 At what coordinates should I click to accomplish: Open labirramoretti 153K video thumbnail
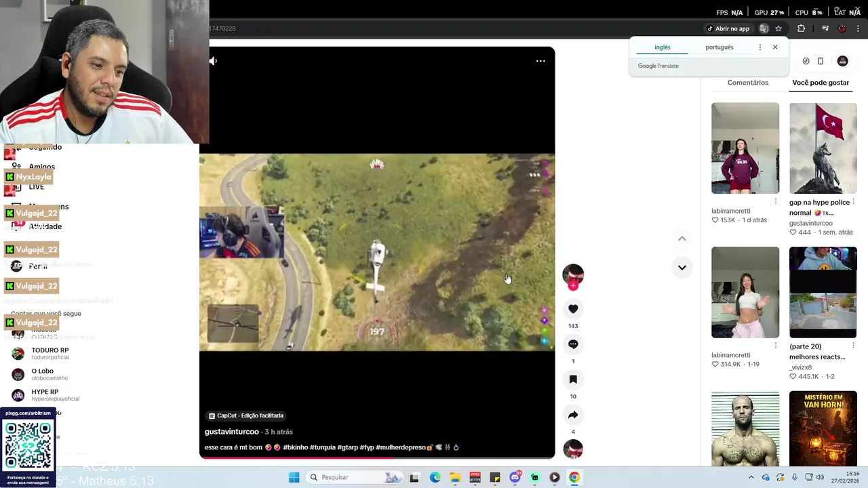click(745, 148)
